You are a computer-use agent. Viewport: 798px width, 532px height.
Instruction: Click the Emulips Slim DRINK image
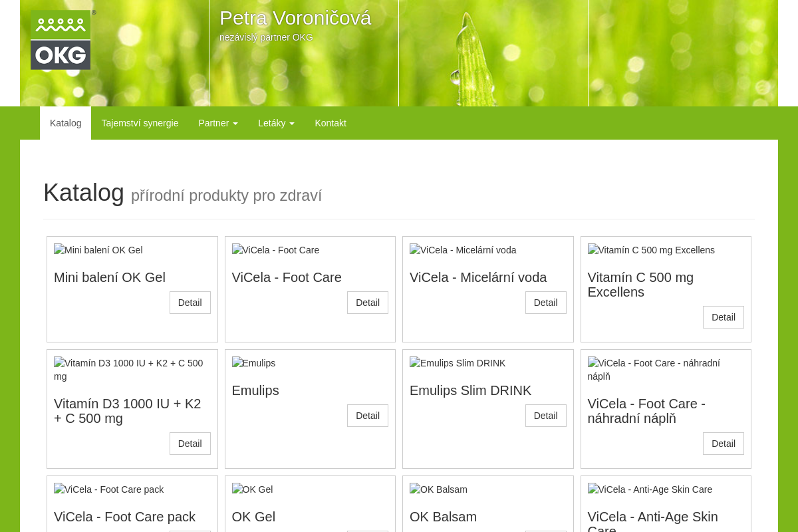458,363
